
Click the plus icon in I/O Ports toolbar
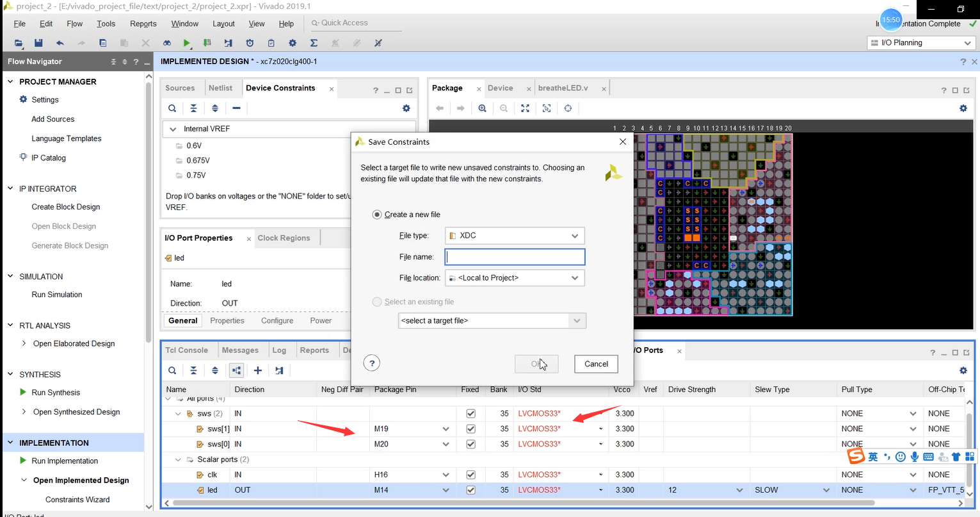(257, 370)
